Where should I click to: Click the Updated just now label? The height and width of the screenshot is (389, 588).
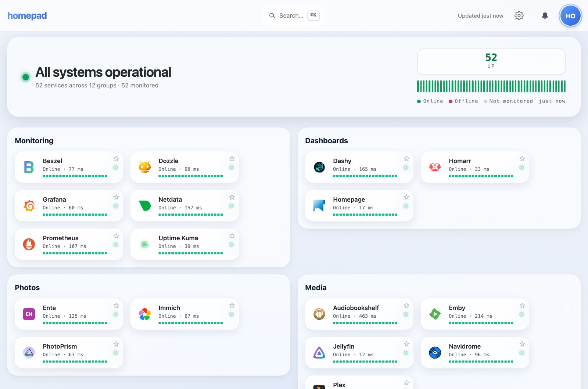[x=481, y=16]
